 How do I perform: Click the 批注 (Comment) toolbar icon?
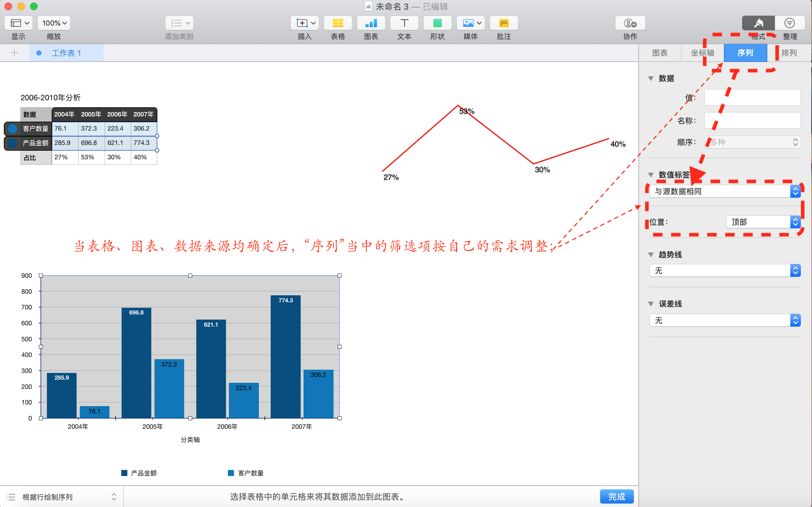[x=503, y=23]
